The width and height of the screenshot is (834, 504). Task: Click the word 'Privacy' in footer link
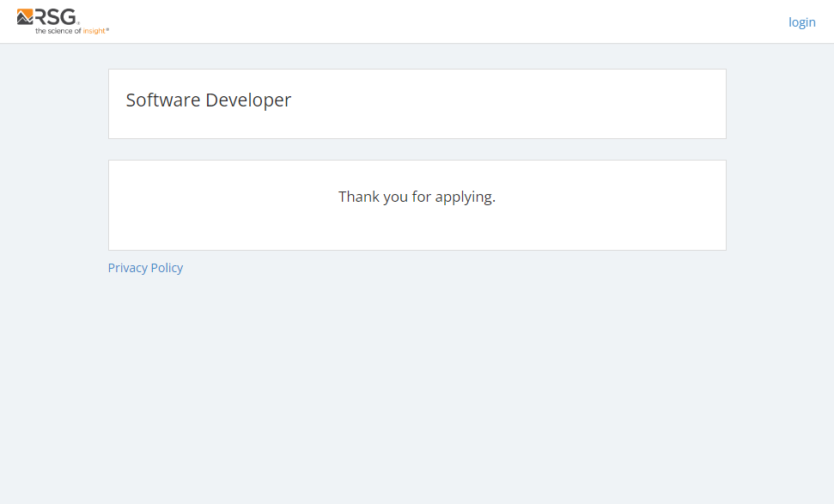pos(127,268)
